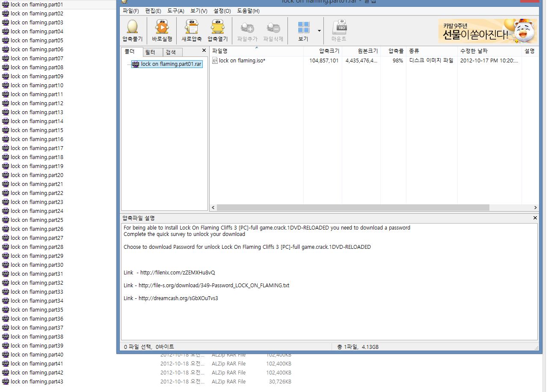Image resolution: width=560 pixels, height=392 pixels.
Task: Click the 설명 column header
Action: pos(530,51)
